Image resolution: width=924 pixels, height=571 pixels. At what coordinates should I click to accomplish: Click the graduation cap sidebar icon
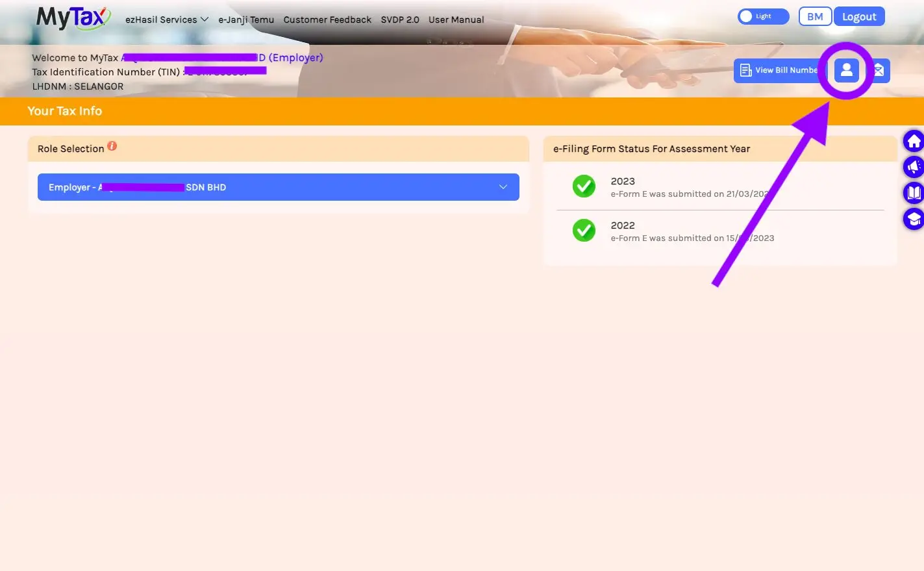(914, 219)
